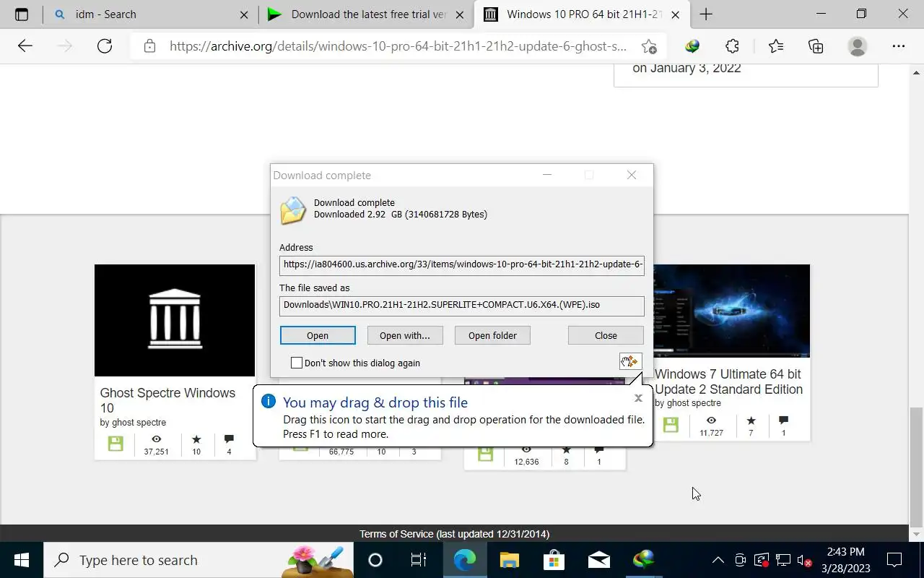Viewport: 924px width, 578px height.
Task: Open Mail app on taskbar
Action: point(599,560)
